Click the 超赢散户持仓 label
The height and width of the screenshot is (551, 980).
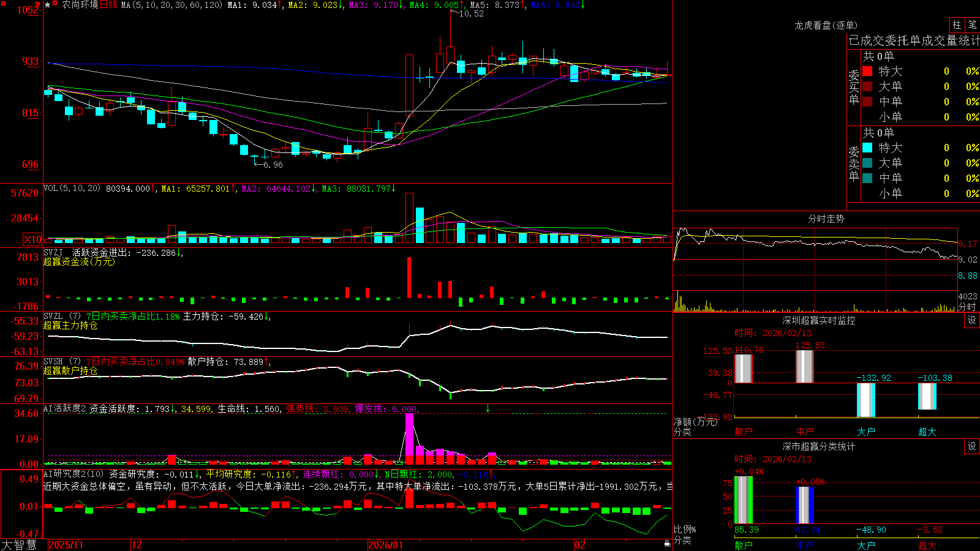(70, 371)
